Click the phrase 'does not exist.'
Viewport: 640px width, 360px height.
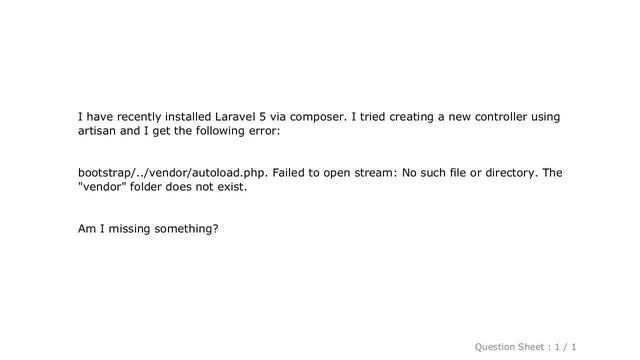click(x=206, y=187)
